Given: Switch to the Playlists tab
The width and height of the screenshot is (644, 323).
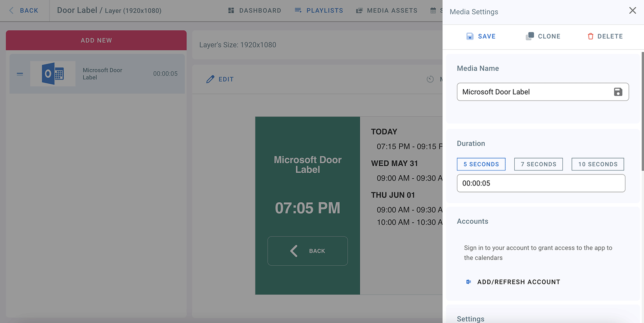Looking at the screenshot, I should tap(319, 10).
